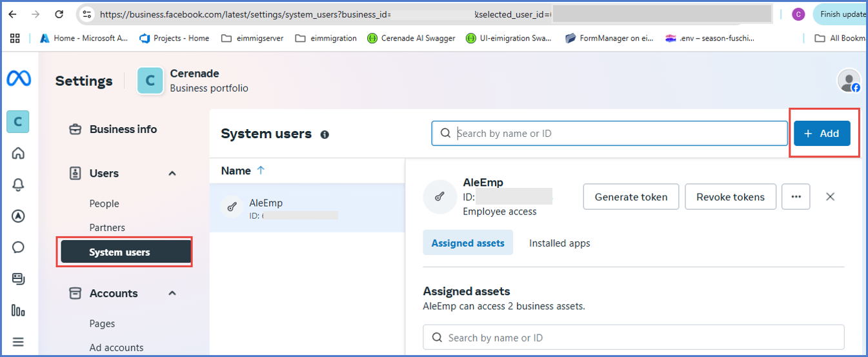
Task: Open the three-dot more options menu
Action: point(796,197)
